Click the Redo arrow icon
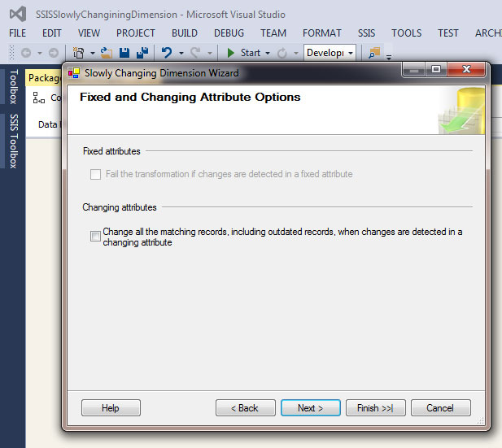502x448 pixels. (195, 53)
